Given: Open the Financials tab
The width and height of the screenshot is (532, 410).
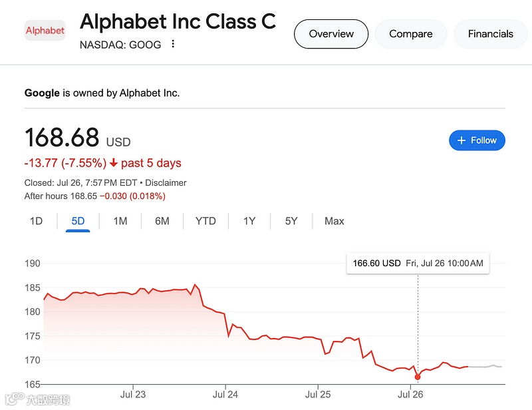Looking at the screenshot, I should (490, 34).
